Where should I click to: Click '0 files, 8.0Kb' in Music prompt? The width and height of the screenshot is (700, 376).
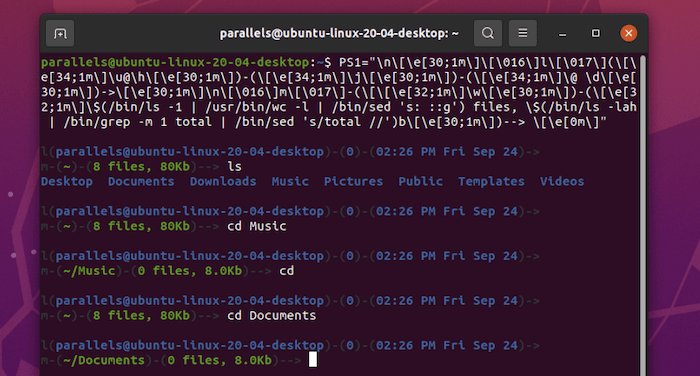[x=190, y=271]
